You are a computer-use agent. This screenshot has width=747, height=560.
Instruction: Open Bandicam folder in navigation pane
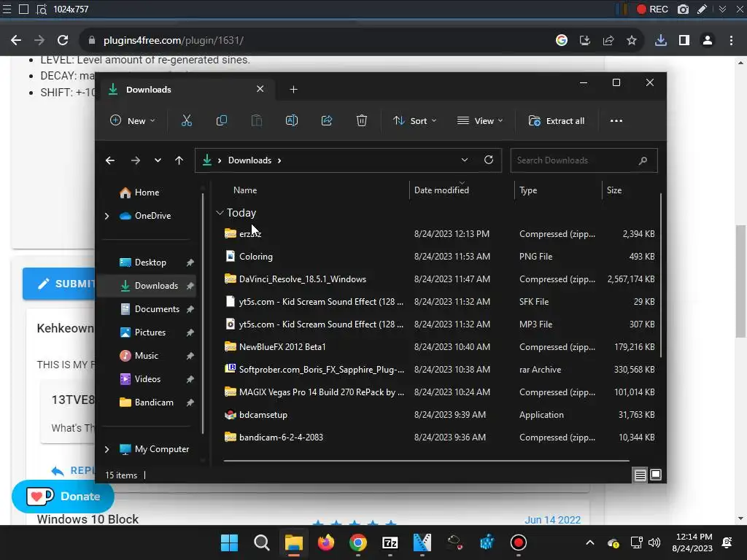pyautogui.click(x=147, y=402)
